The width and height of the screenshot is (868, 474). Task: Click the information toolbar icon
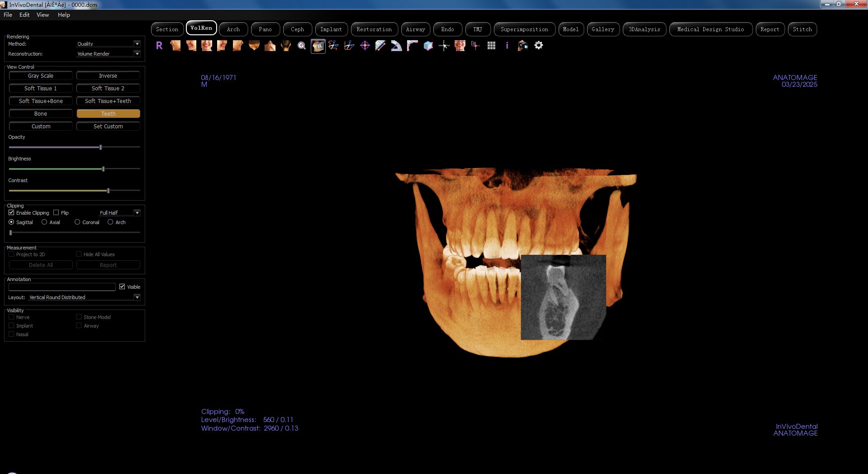point(507,46)
